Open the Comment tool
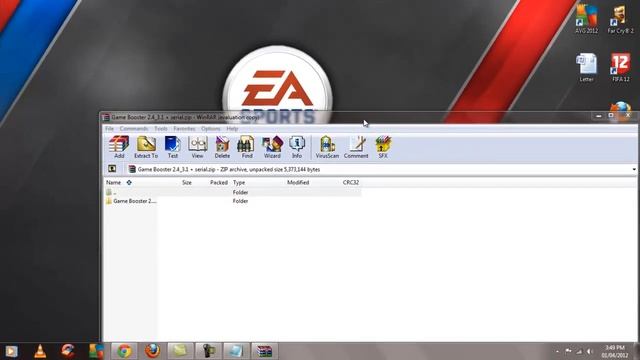The width and height of the screenshot is (640, 360). (x=356, y=147)
